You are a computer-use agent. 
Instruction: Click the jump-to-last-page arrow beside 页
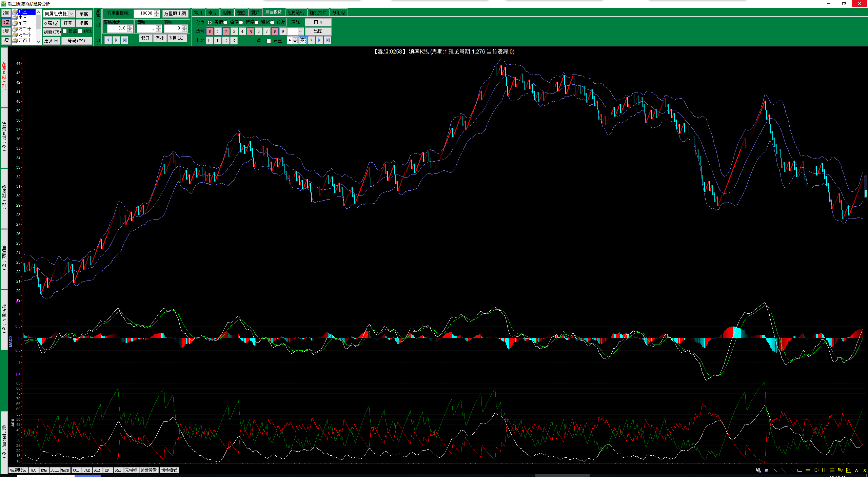125,40
